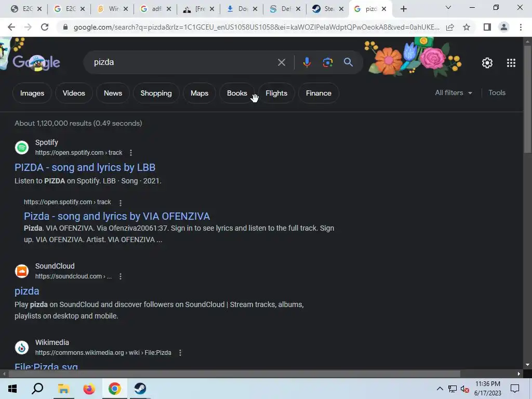Open more options for Wikimedia result
Image resolution: width=532 pixels, height=399 pixels.
pos(180,353)
